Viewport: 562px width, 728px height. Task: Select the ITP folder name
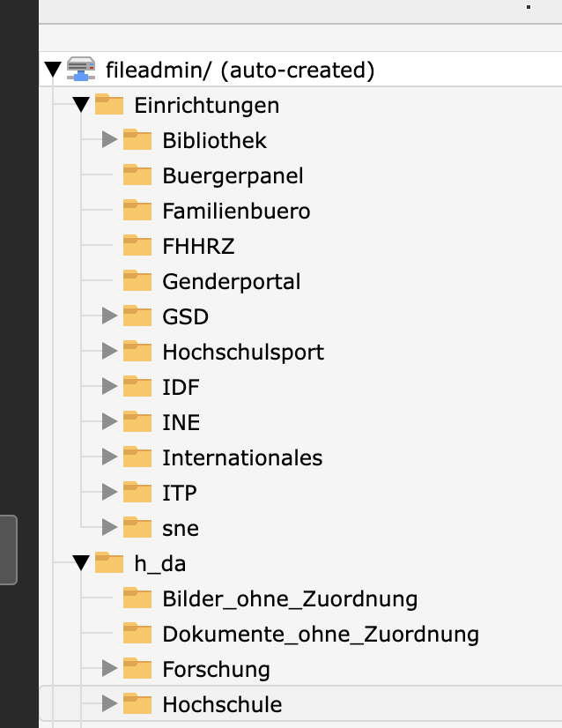click(180, 493)
